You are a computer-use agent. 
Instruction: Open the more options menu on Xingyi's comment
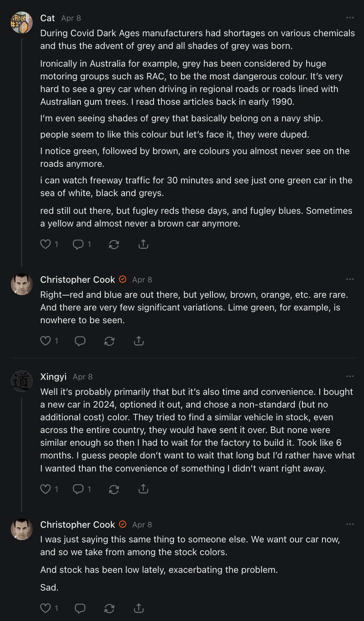[350, 376]
